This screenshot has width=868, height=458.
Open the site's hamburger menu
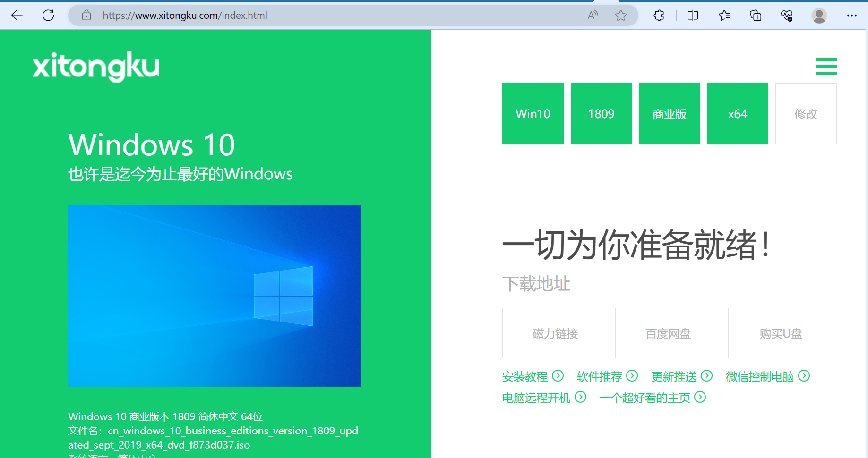[826, 67]
